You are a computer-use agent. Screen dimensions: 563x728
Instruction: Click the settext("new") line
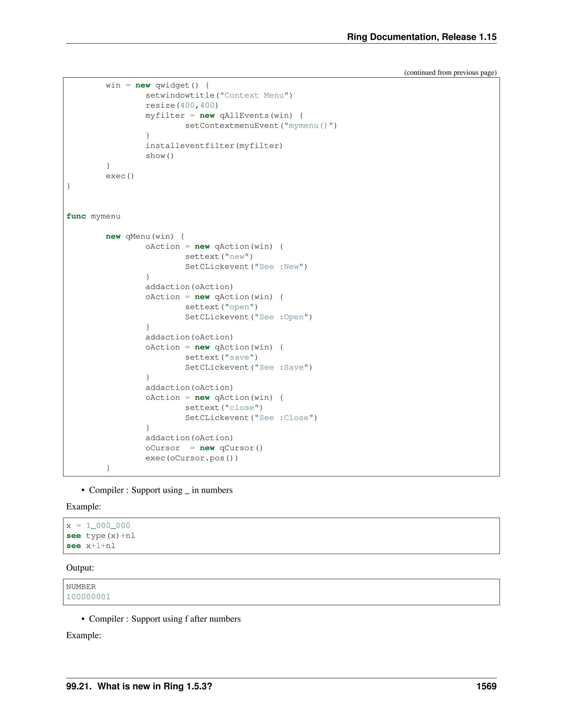click(219, 257)
